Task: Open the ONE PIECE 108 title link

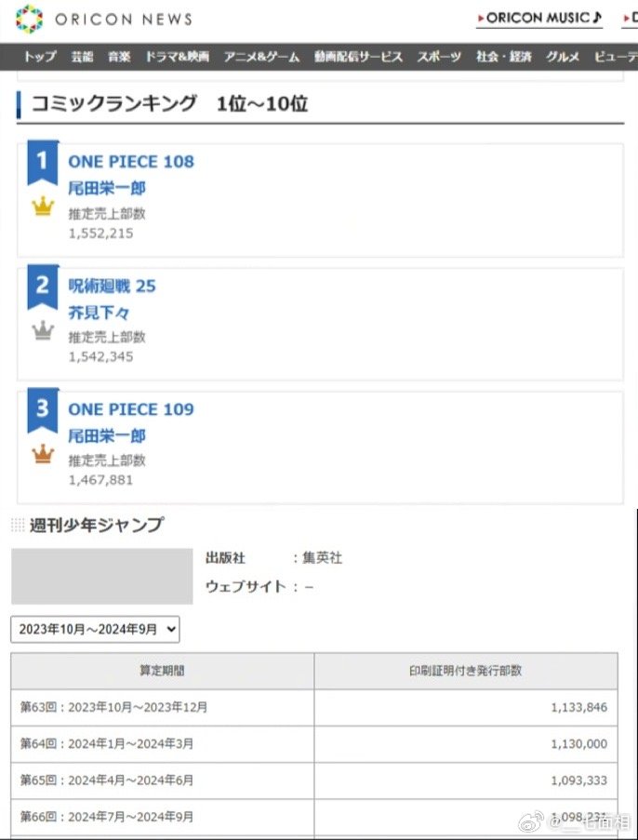Action: tap(131, 162)
